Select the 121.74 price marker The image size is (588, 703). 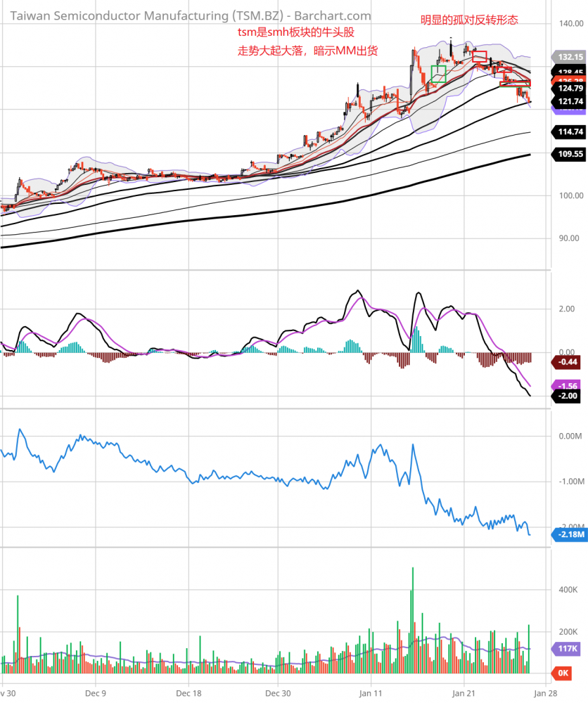(569, 102)
